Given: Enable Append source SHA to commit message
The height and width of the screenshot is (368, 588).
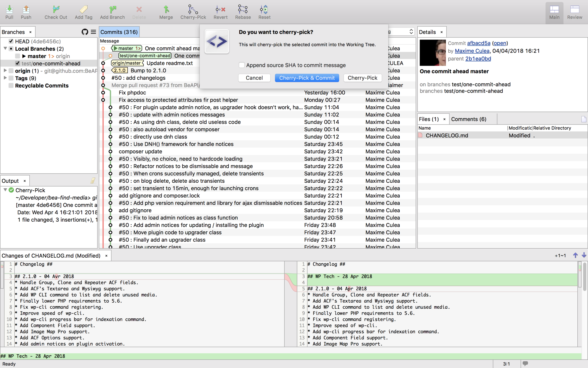Looking at the screenshot, I should pyautogui.click(x=241, y=65).
